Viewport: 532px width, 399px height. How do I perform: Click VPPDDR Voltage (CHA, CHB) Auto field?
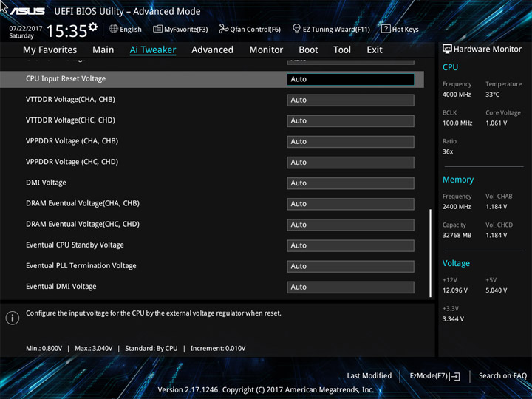coord(350,141)
